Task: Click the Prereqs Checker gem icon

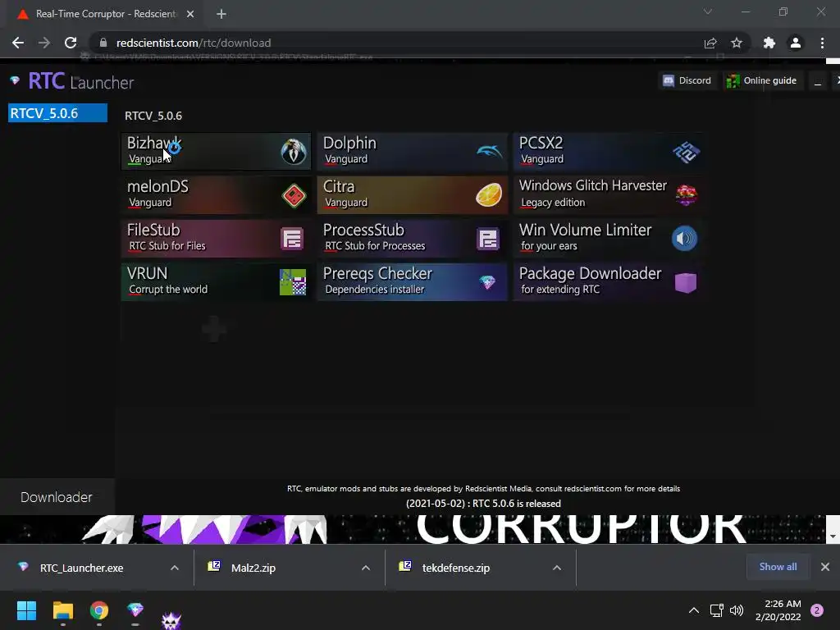Action: tap(487, 282)
